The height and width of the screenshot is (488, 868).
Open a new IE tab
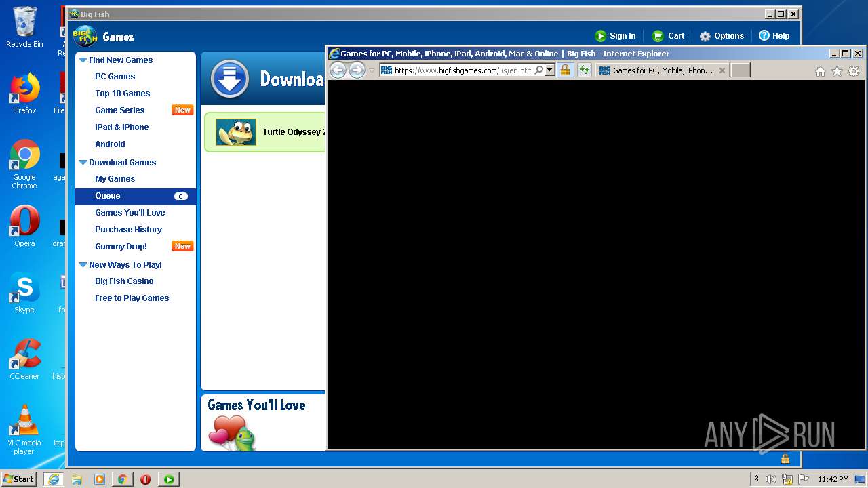pyautogui.click(x=740, y=70)
